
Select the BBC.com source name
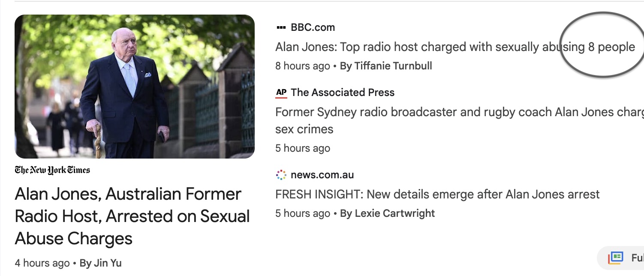(x=313, y=27)
